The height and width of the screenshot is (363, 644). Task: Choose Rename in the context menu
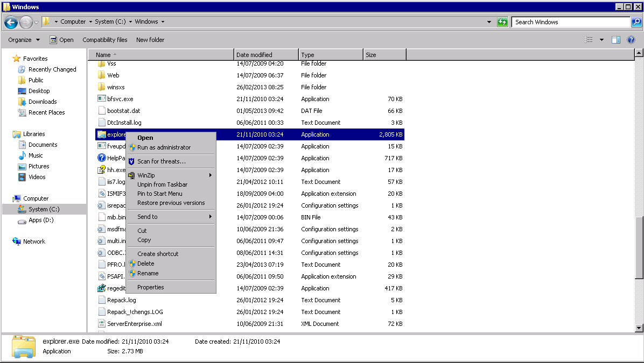pos(171,273)
